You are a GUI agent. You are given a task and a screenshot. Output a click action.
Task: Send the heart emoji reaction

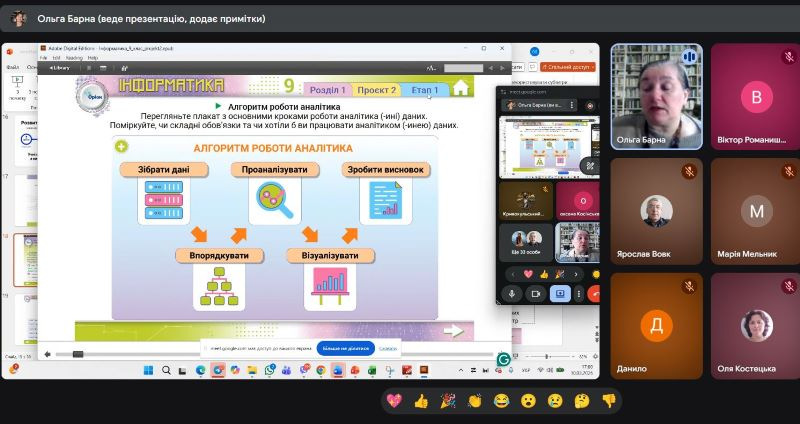coord(394,400)
